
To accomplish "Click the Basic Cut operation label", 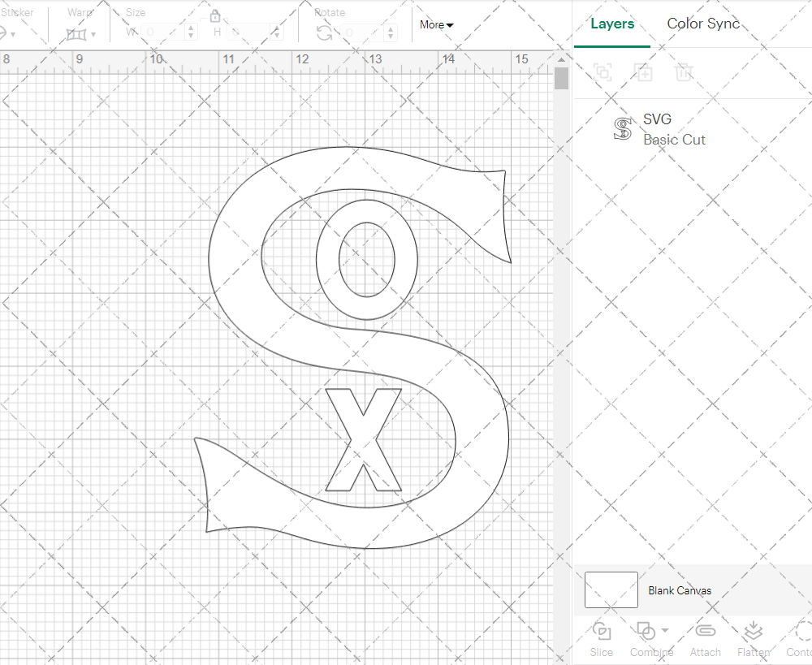I will pos(674,140).
